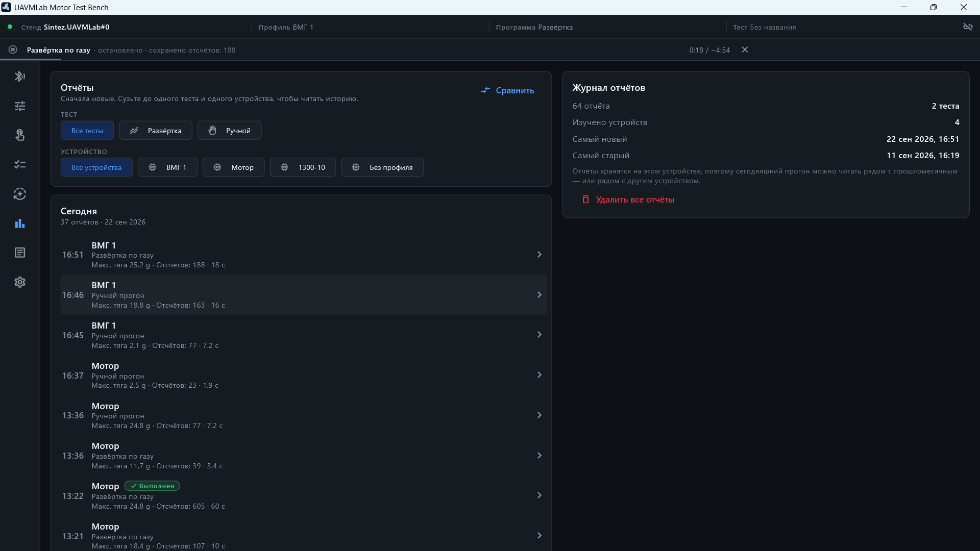Open the 13:22 Выполнен report chevron

539,495
